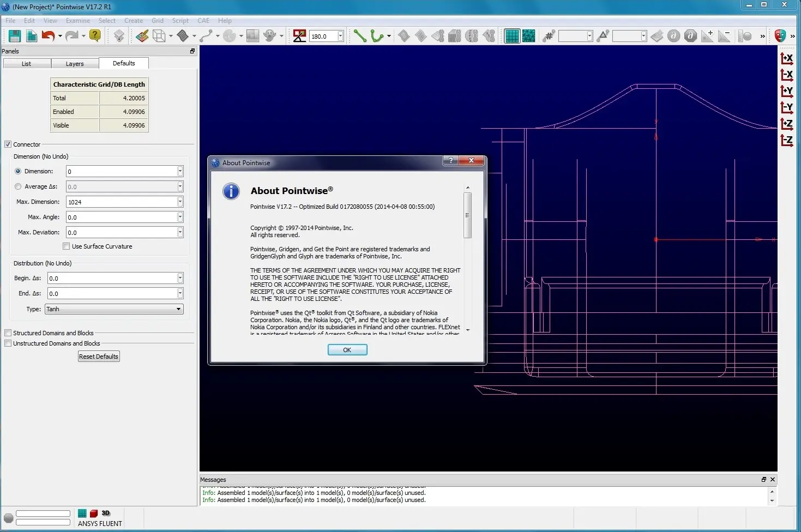
Task: Open the Max. Dimension dropdown arrow
Action: click(x=180, y=202)
